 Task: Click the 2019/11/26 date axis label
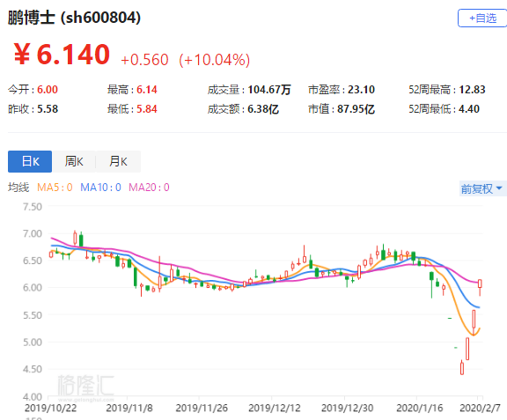202,408
